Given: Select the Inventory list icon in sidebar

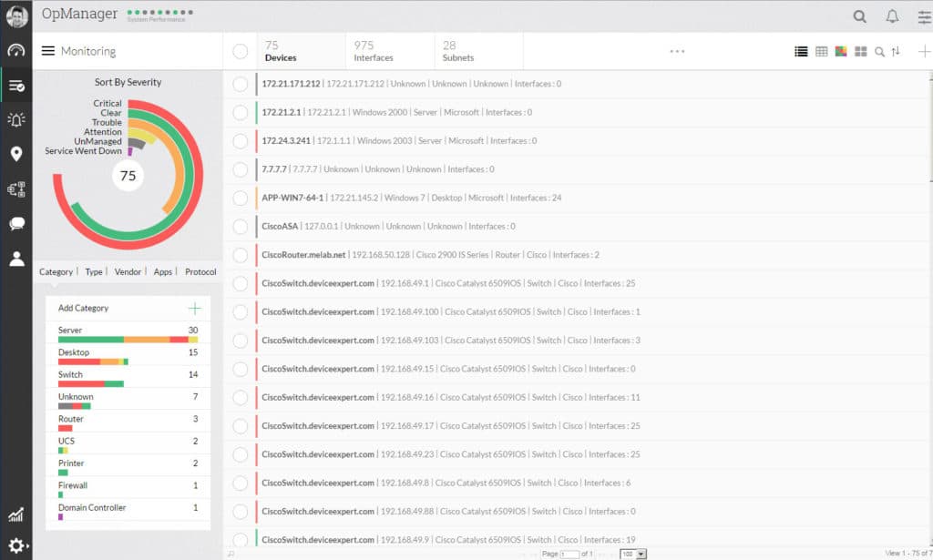Looking at the screenshot, I should point(16,87).
